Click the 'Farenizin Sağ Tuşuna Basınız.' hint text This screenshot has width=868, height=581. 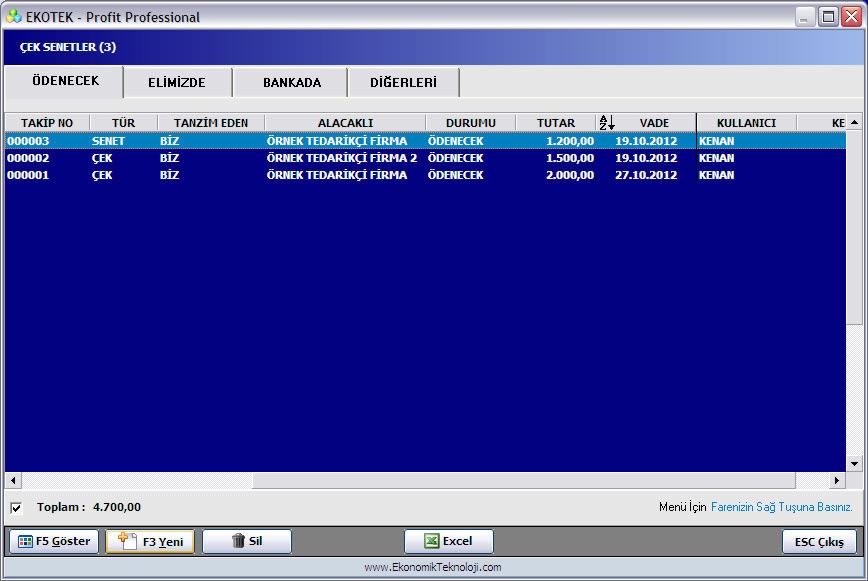click(x=782, y=507)
